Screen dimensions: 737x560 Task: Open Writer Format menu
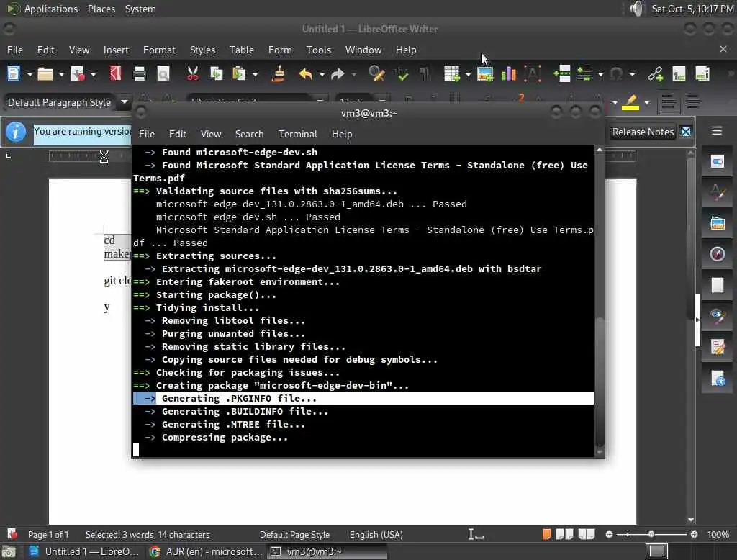pos(159,50)
